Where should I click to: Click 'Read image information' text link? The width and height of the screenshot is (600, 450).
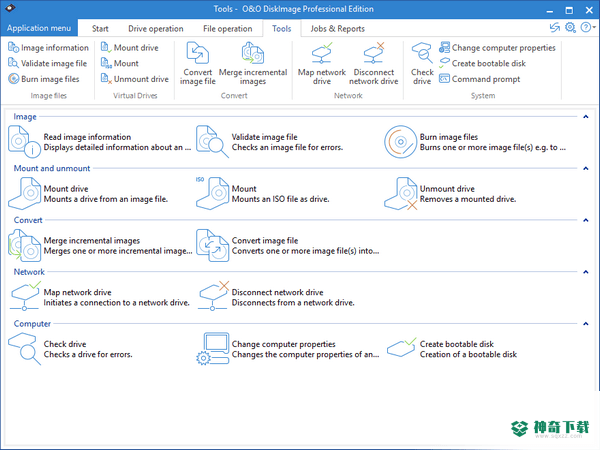tap(87, 137)
